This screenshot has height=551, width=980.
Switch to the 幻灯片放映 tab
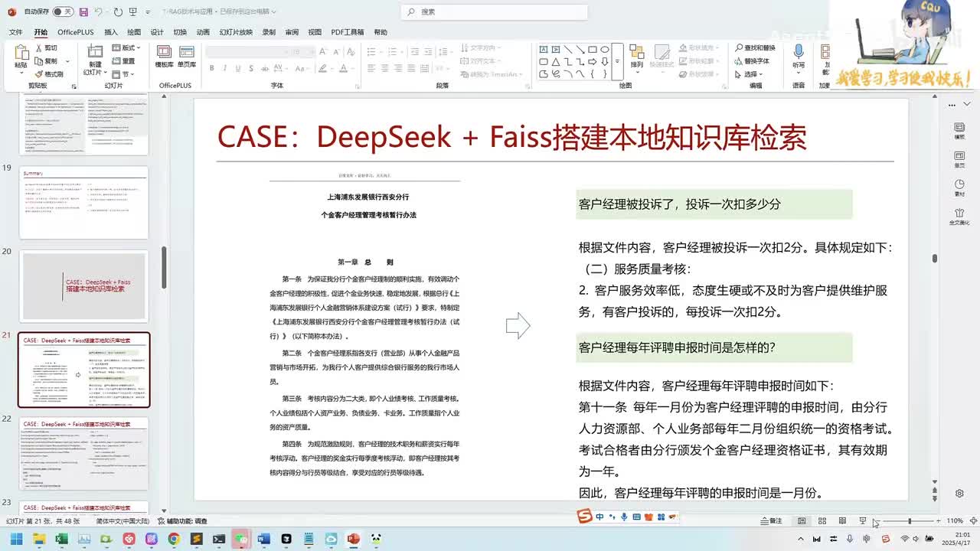click(236, 32)
